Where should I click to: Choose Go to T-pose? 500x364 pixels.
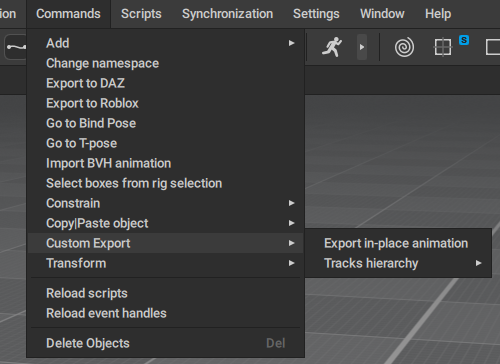pyautogui.click(x=166, y=143)
